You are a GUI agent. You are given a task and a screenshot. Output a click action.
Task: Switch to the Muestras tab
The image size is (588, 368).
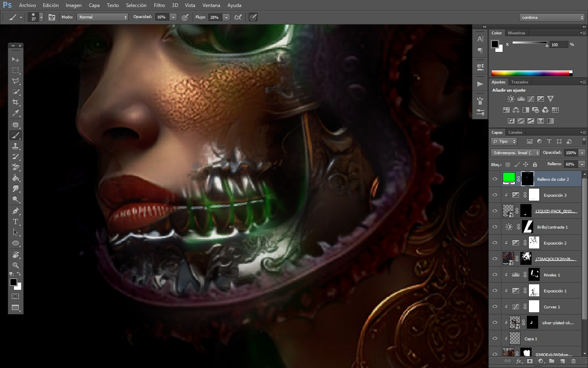(517, 33)
